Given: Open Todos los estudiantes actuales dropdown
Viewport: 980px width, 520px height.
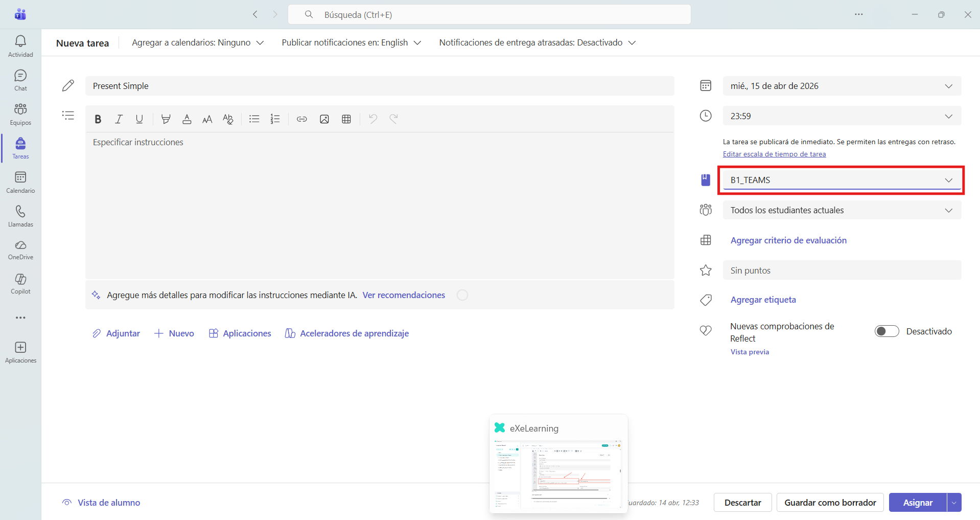Looking at the screenshot, I should coord(842,210).
